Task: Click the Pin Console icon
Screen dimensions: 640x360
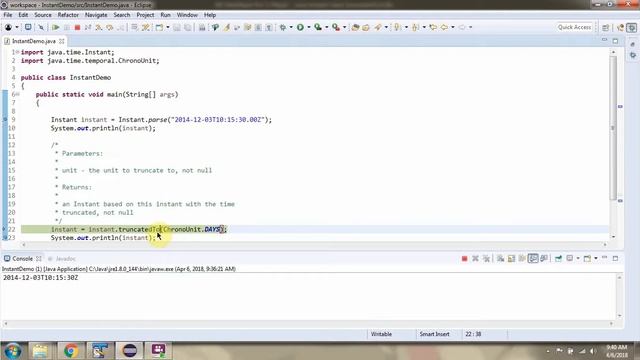Action: click(558, 258)
